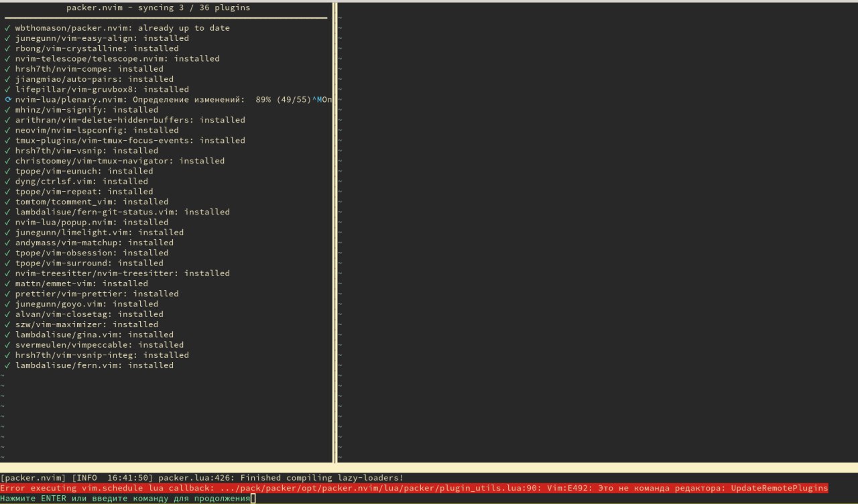The height and width of the screenshot is (504, 858).
Task: Click the checkmark beside fern.vim
Action: coord(7,365)
